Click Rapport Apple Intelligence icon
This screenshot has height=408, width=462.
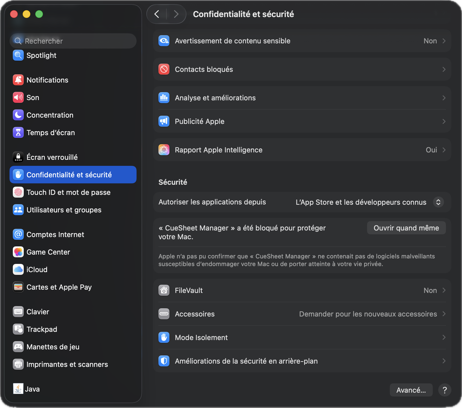(164, 150)
